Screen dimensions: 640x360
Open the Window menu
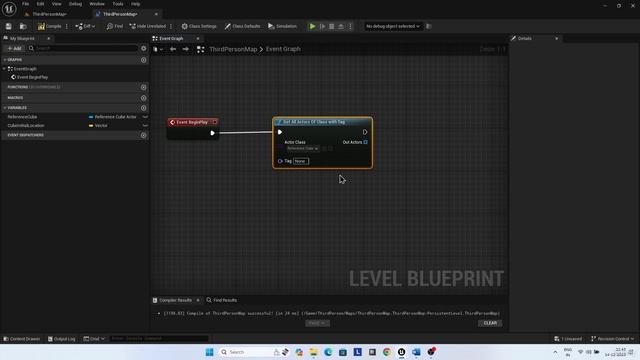point(97,4)
